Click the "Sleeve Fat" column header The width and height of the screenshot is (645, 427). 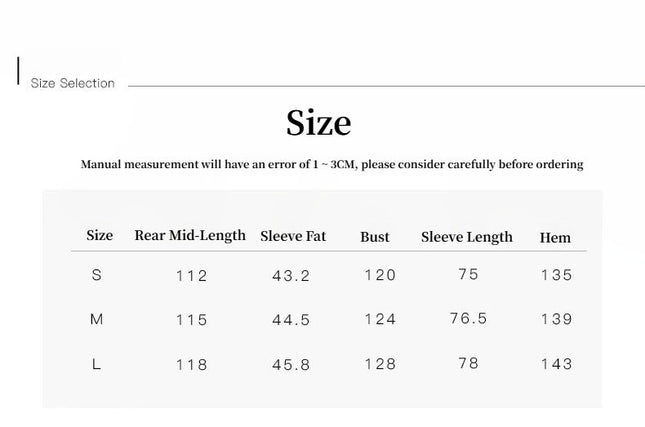coord(295,237)
